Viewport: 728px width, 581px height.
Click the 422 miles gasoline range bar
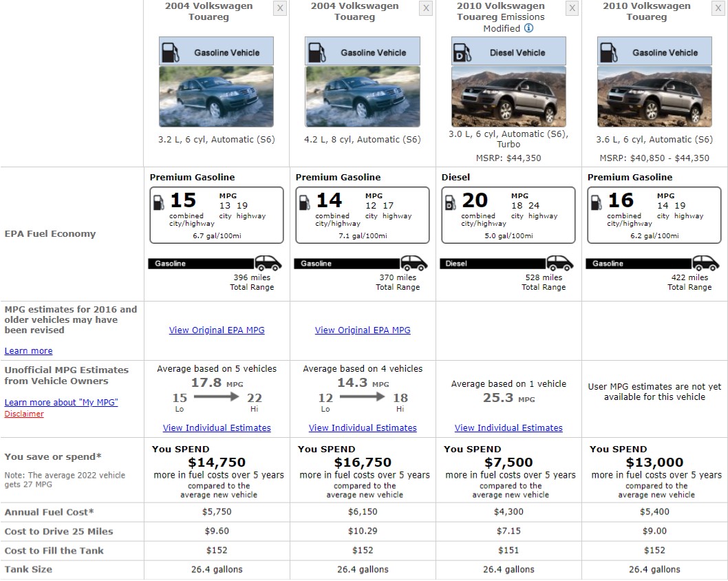(x=639, y=264)
